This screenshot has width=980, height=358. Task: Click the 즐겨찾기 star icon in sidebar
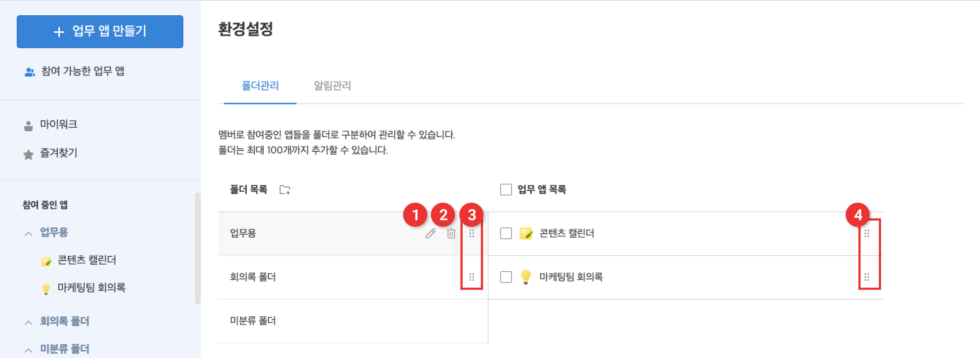28,154
